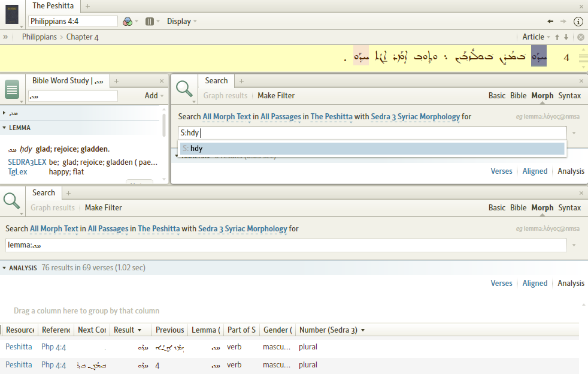Open upper search query history dropdown arrow

pyautogui.click(x=574, y=133)
